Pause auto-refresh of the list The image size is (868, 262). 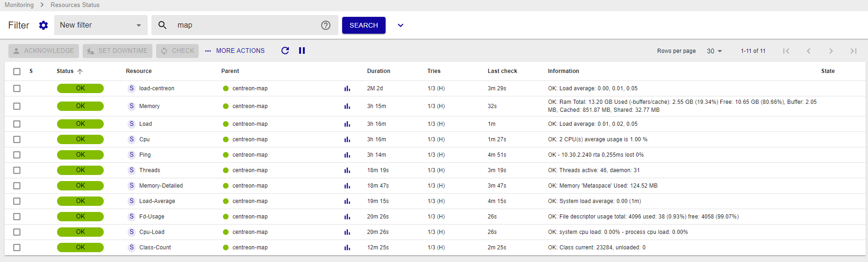[x=302, y=51]
